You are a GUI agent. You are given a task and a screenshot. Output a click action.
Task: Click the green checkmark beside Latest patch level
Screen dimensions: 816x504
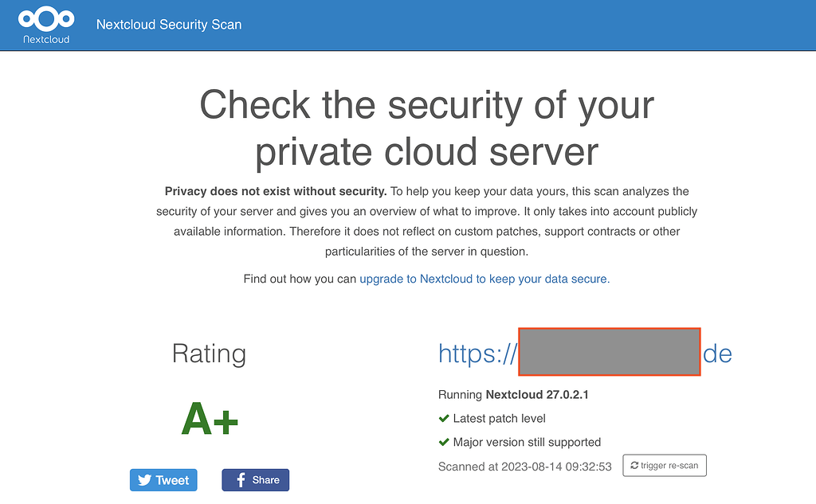[x=443, y=418]
